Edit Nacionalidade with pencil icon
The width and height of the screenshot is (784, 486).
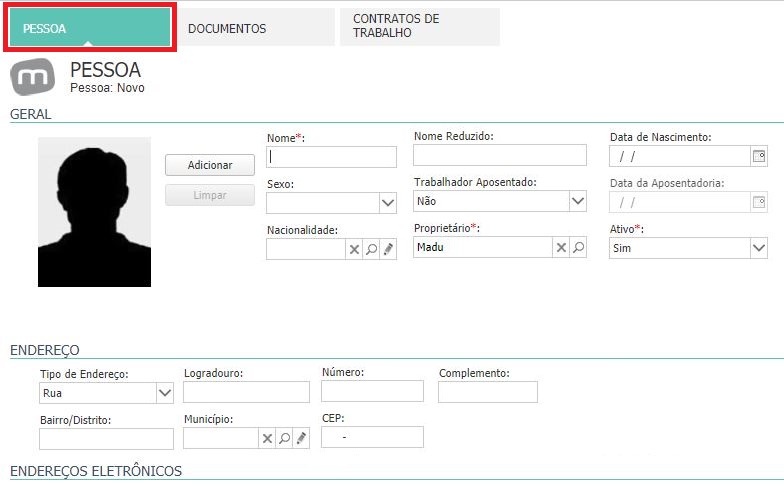388,249
